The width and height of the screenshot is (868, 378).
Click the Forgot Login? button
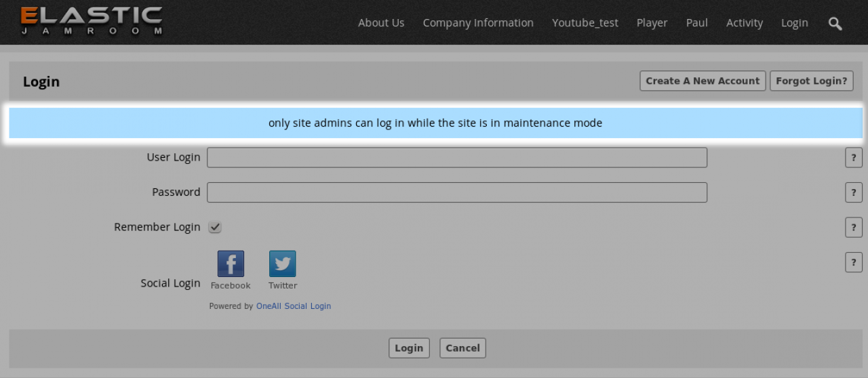(811, 81)
